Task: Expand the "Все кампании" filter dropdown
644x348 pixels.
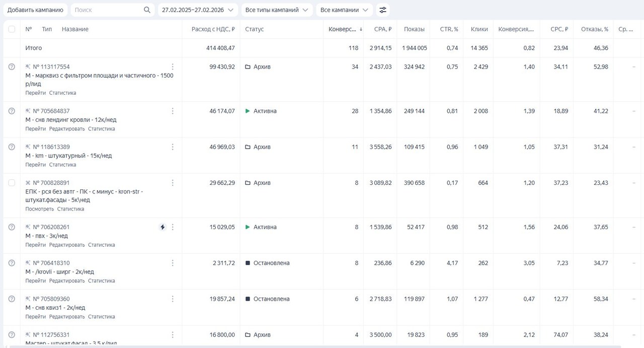Action: tap(345, 10)
